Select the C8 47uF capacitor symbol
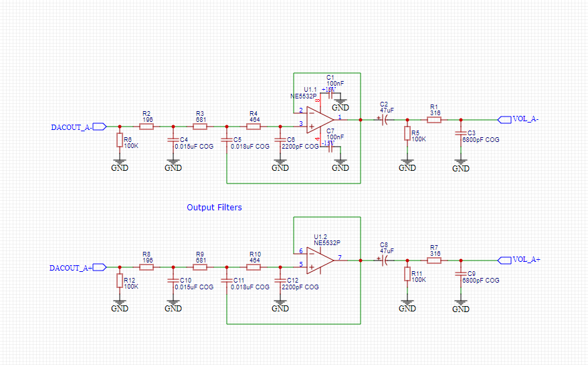Screen dimensions: 588x365 coord(384,261)
